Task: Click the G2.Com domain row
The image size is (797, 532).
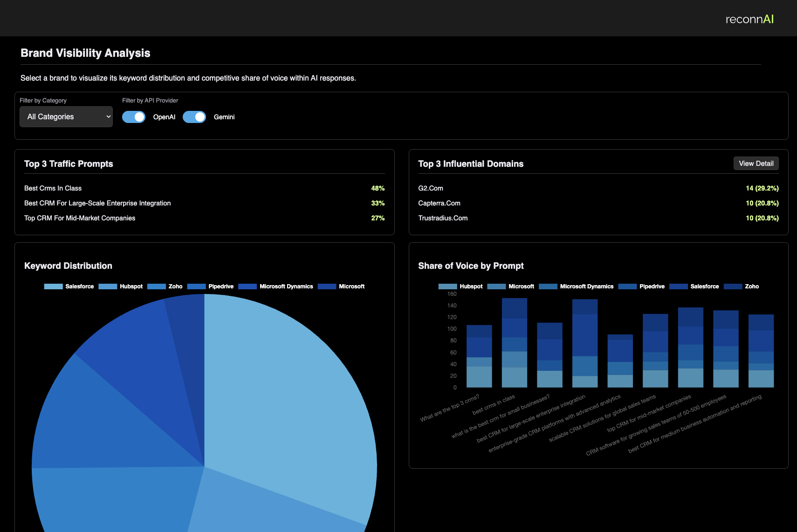Action: click(x=598, y=188)
